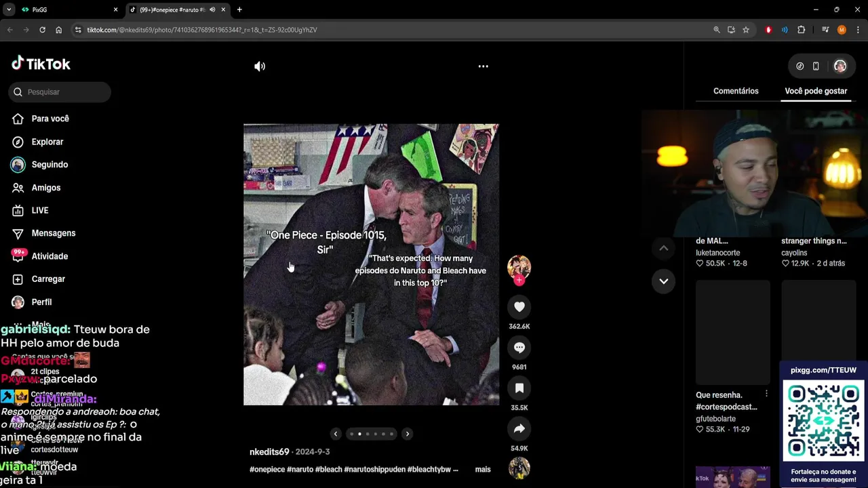The image size is (868, 488).
Task: Open coin icon at top right
Action: pyautogui.click(x=800, y=66)
